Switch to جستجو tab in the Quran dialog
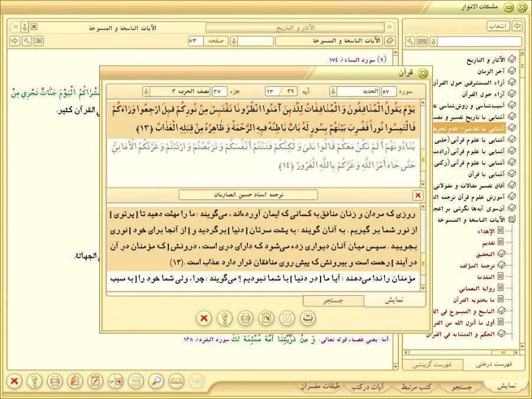 point(333,300)
